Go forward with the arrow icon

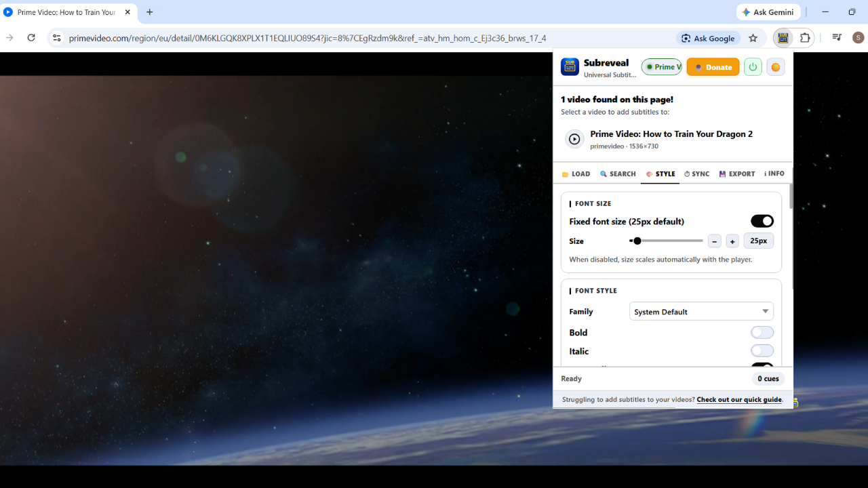tap(9, 38)
